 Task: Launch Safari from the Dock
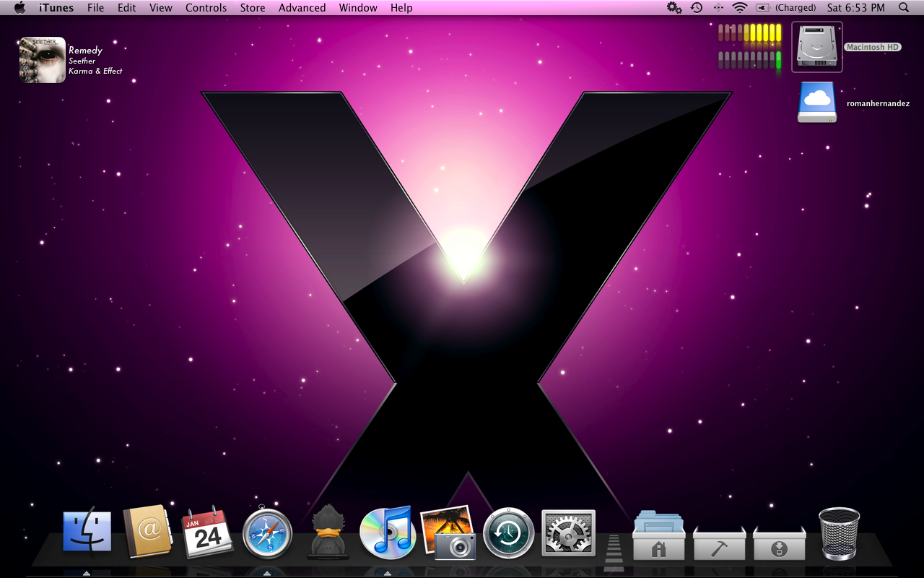click(x=268, y=533)
